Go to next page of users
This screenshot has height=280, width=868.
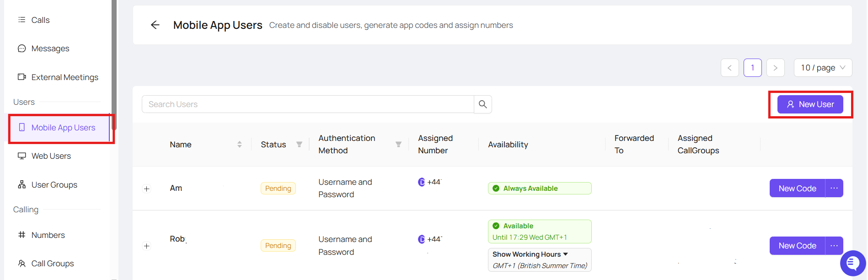pos(776,68)
